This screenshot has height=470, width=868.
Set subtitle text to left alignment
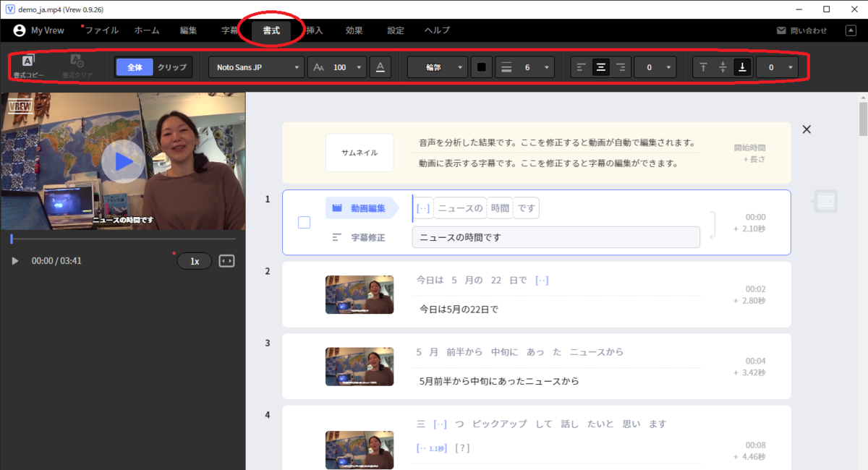tap(581, 67)
